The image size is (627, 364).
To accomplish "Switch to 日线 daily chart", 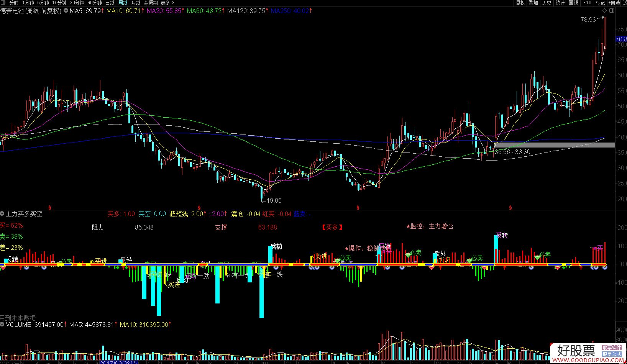I will coord(110,3).
